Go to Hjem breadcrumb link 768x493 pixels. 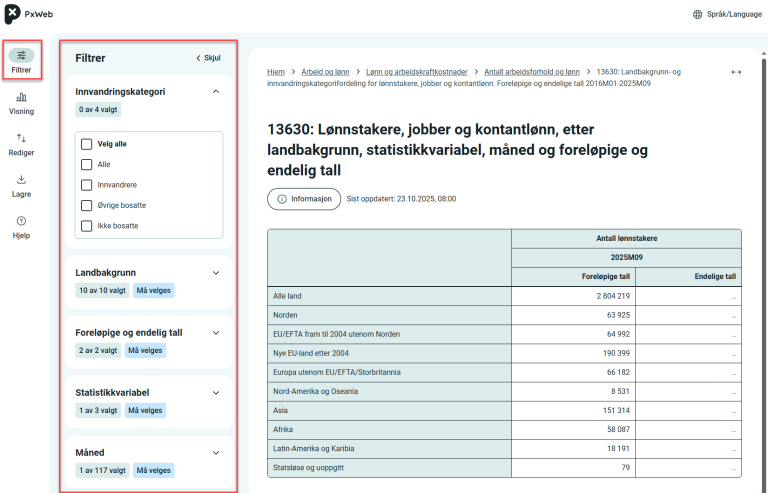[x=276, y=72]
